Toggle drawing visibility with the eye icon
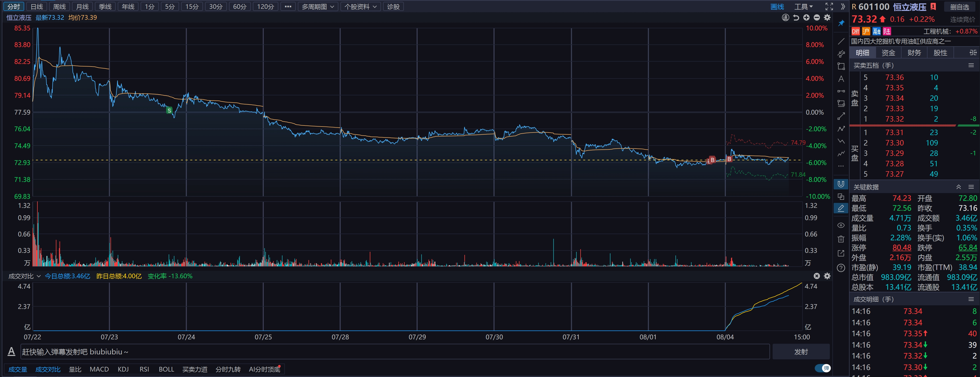The width and height of the screenshot is (980, 377). point(841,226)
